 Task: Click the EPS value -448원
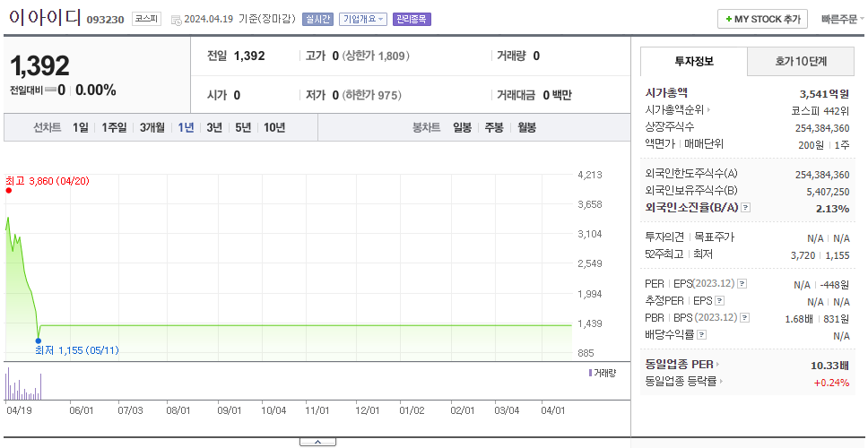(x=836, y=284)
